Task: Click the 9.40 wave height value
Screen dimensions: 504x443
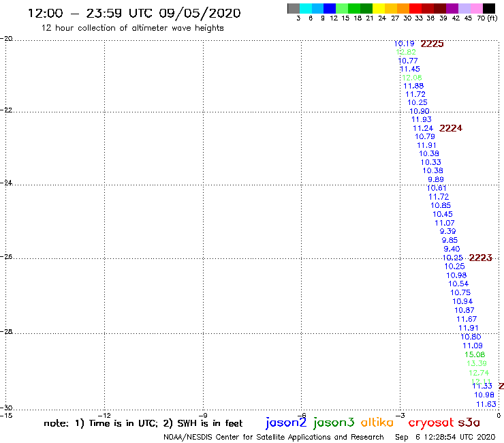Action: click(x=452, y=249)
